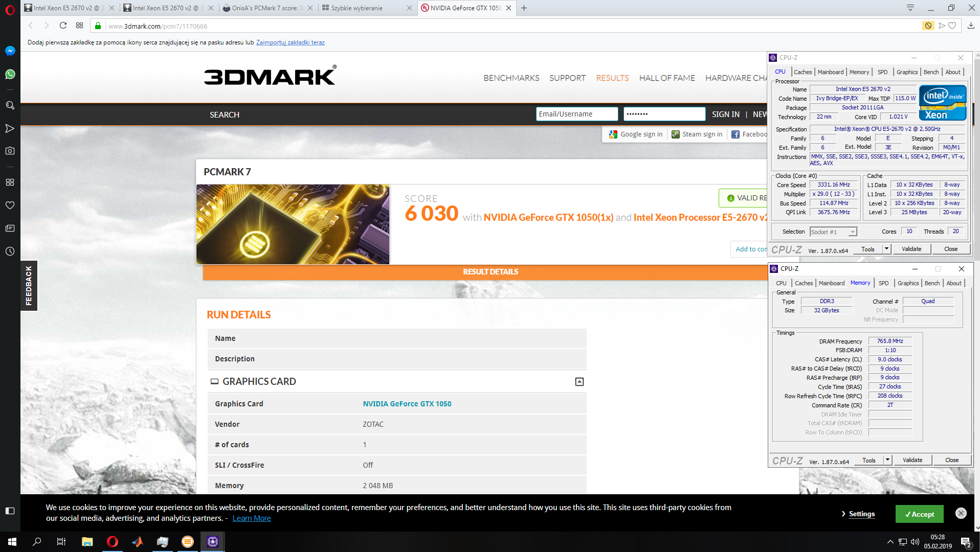Show hidden tray icons

point(890,542)
